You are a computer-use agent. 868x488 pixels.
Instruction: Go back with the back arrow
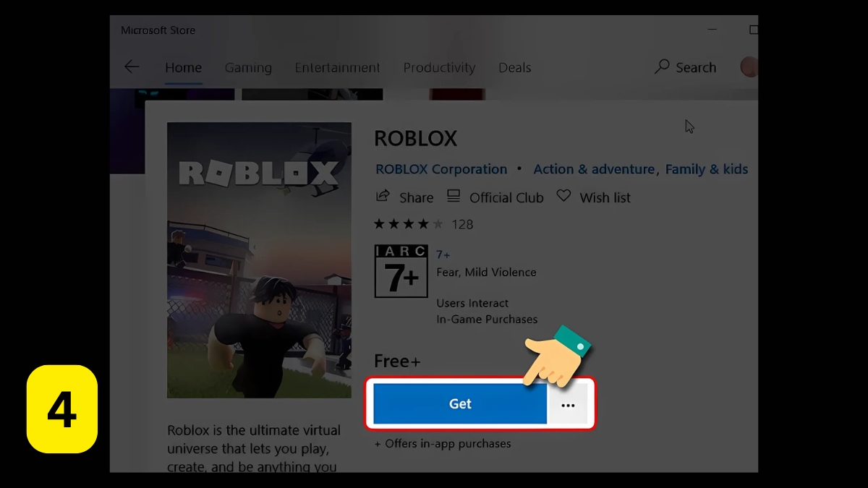click(132, 67)
